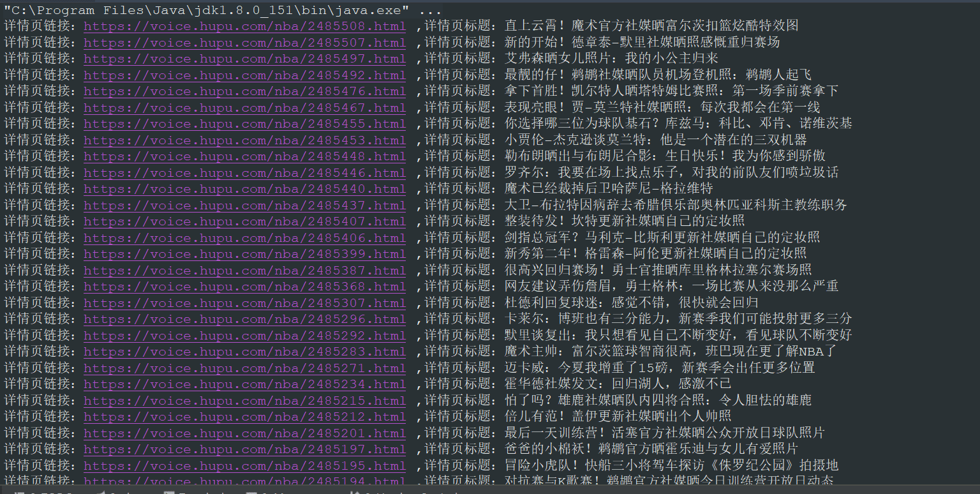The height and width of the screenshot is (494, 980).
Task: Open the console link 2485455.html
Action: [245, 124]
